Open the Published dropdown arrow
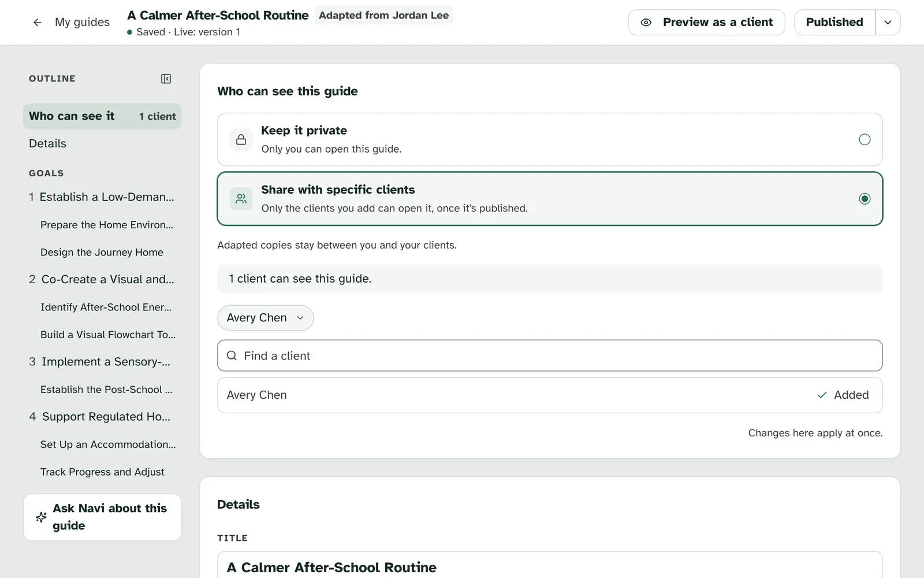 [x=888, y=23]
